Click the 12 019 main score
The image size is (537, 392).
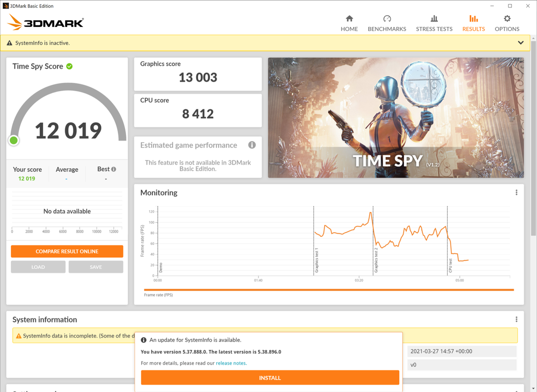click(69, 130)
